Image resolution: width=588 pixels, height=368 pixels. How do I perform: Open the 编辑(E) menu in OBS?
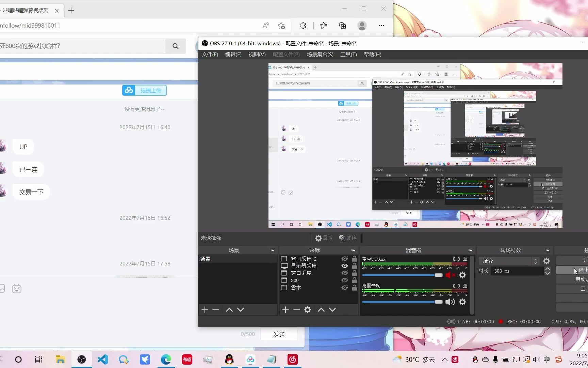[x=233, y=55]
